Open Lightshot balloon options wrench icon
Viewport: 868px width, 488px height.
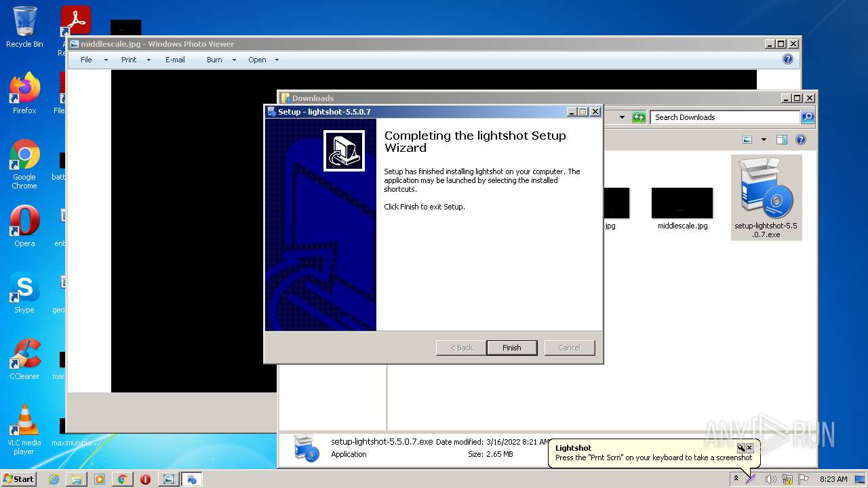pyautogui.click(x=741, y=448)
